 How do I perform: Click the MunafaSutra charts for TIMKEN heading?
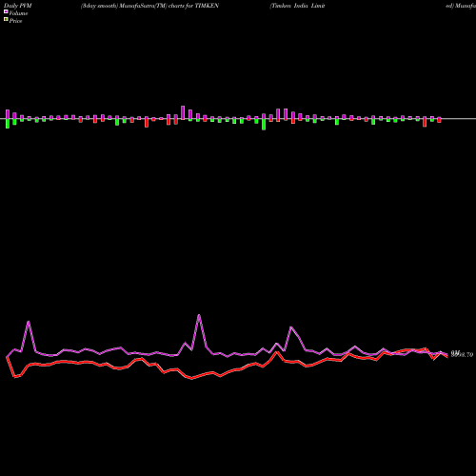pos(149,6)
